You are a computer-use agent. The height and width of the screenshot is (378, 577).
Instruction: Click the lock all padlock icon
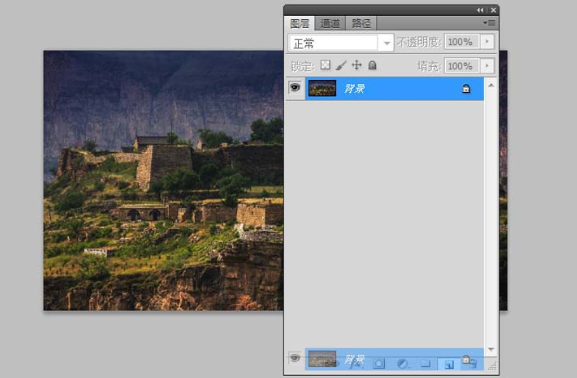point(372,66)
